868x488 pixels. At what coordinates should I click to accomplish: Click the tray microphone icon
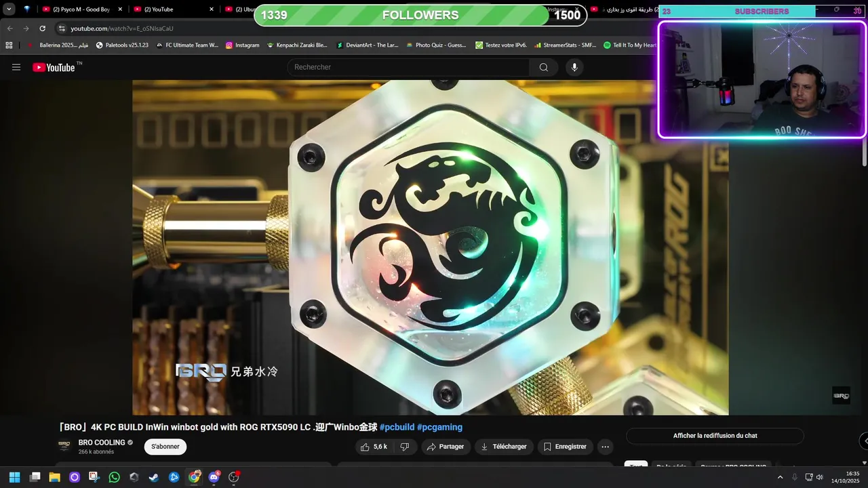point(795,477)
